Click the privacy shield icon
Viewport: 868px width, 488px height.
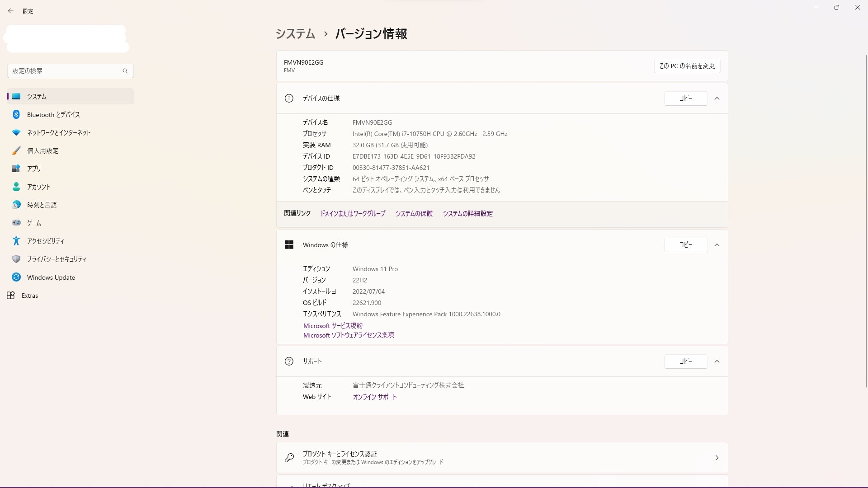pos(16,259)
